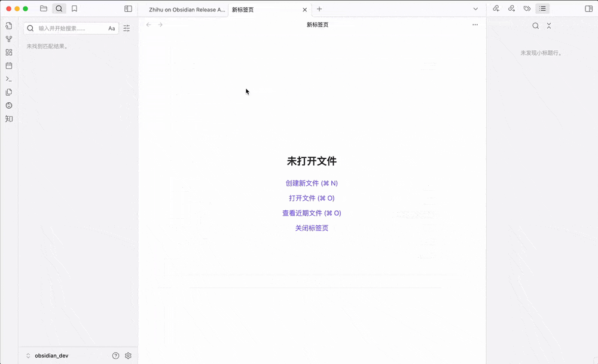Viewport: 598px width, 364px height.
Task: Open the daily note calendar icon
Action: pos(8,66)
